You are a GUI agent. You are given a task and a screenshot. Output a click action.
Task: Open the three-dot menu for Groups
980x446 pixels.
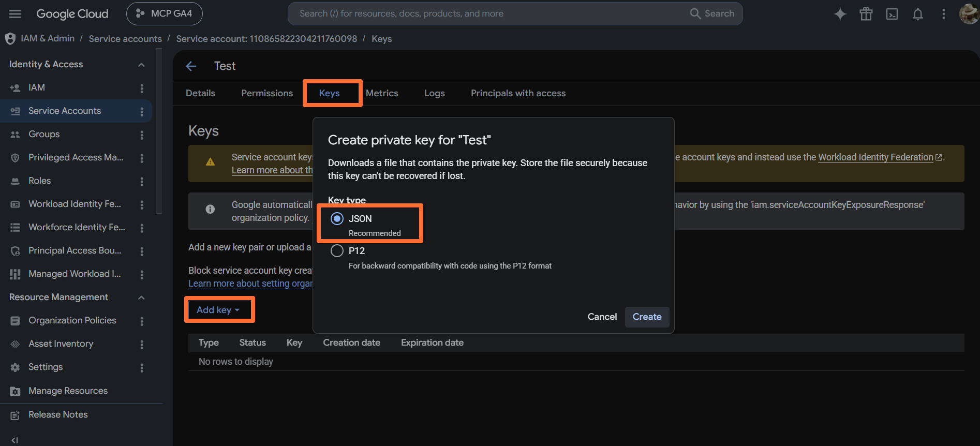pyautogui.click(x=142, y=135)
